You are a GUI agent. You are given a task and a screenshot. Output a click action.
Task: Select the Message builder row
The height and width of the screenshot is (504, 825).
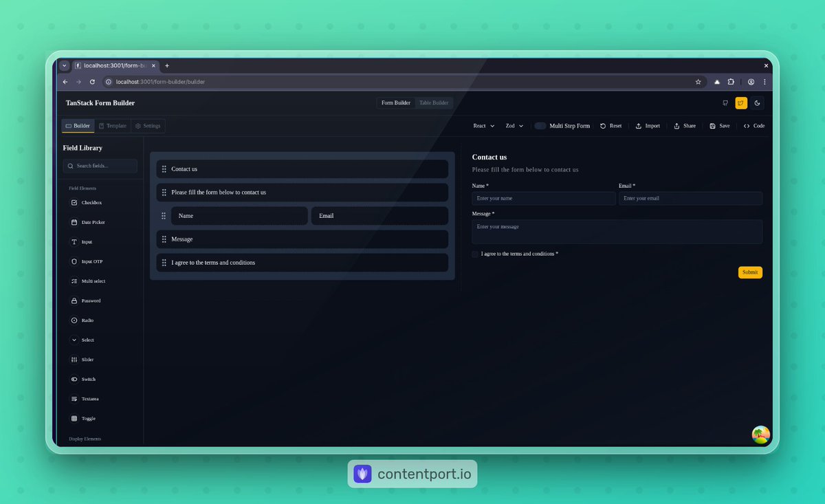tap(302, 239)
